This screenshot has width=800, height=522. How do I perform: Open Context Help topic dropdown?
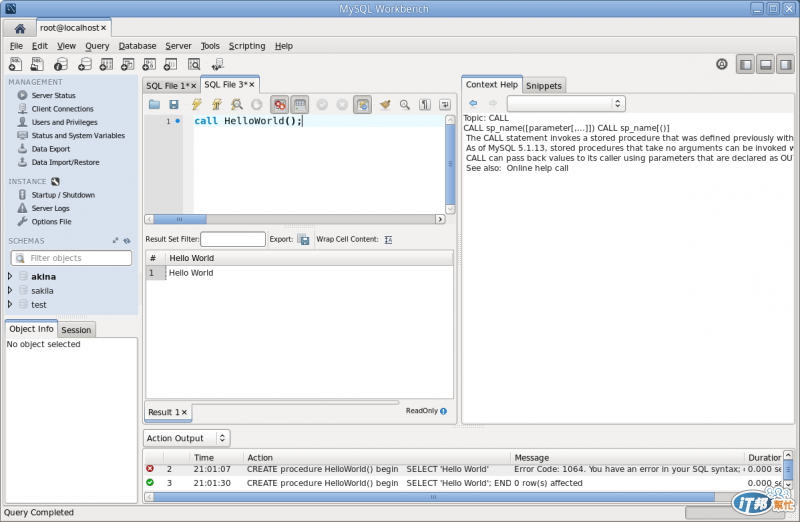coord(566,104)
